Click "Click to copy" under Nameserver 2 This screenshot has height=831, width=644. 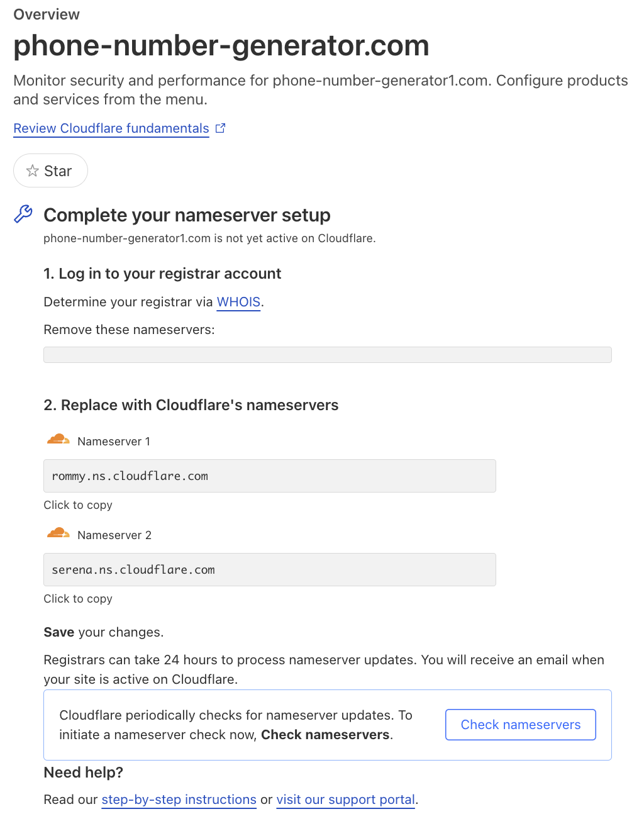[78, 599]
